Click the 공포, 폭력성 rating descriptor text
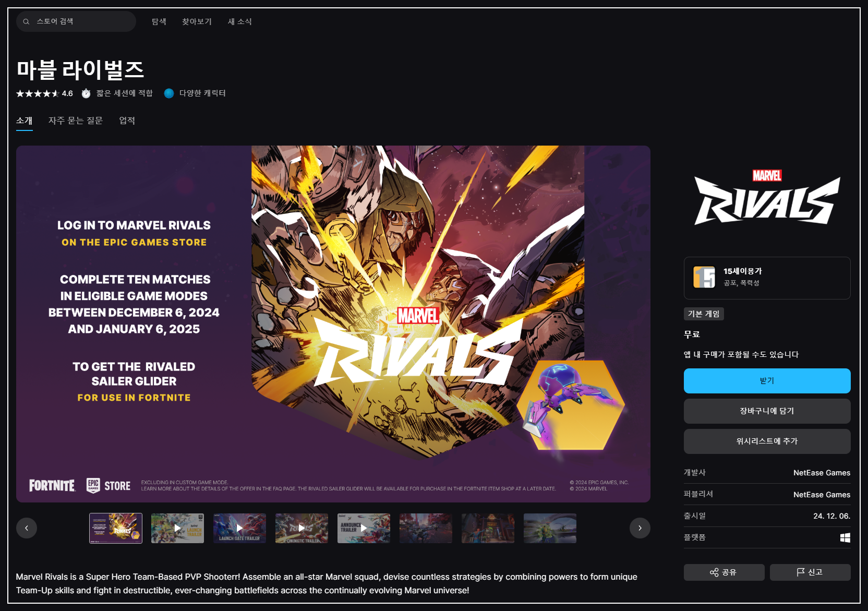 [x=741, y=283]
